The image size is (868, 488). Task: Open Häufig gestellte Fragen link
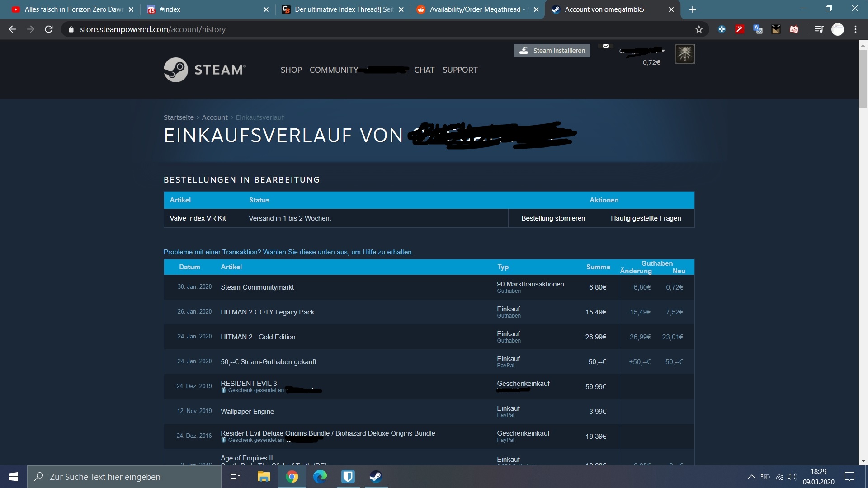pos(646,218)
